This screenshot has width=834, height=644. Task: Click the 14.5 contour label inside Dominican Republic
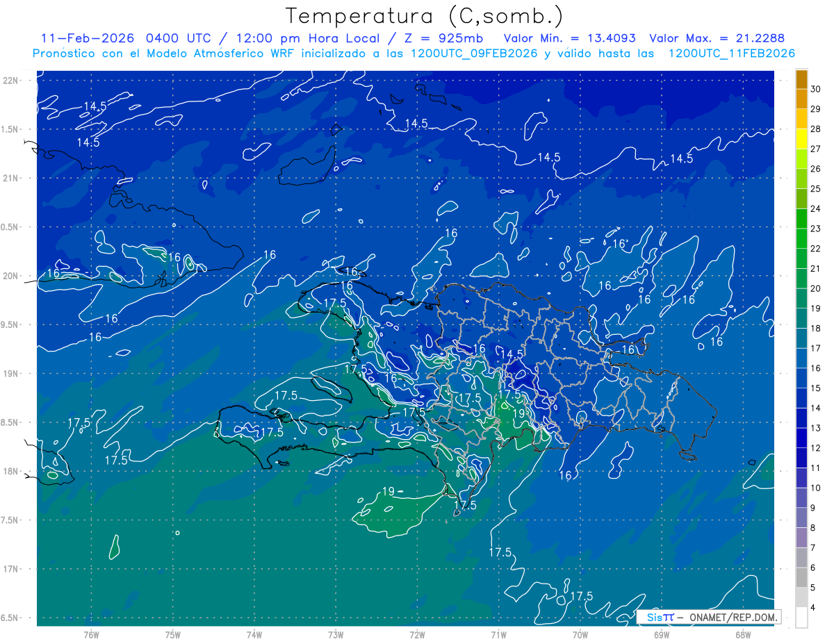pos(511,354)
